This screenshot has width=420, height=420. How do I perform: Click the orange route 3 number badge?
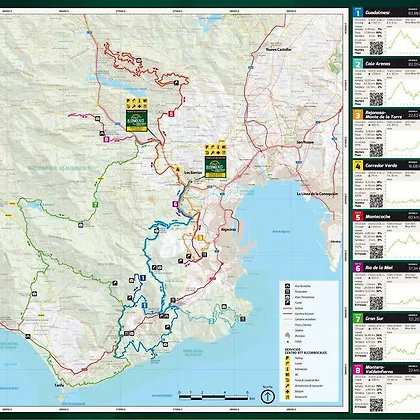click(x=358, y=115)
